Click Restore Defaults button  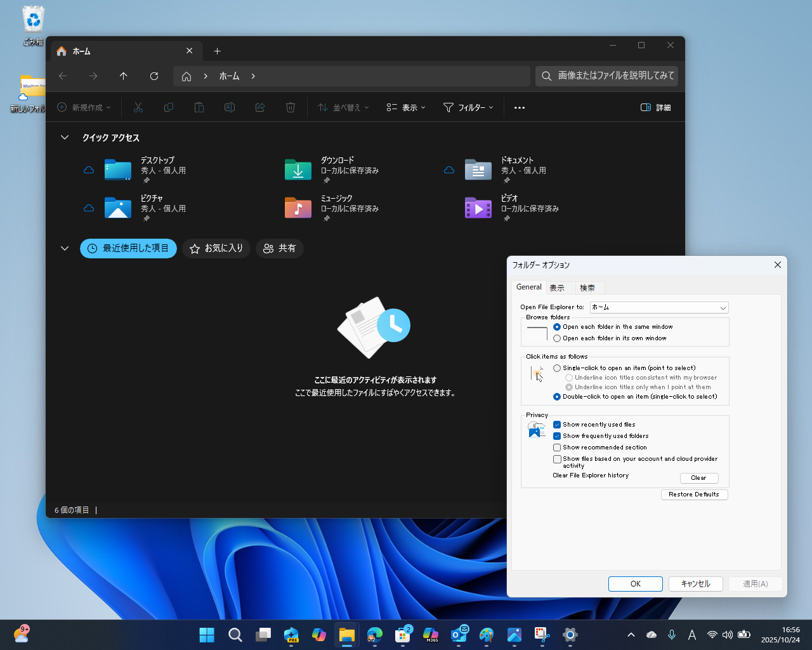[x=694, y=494]
